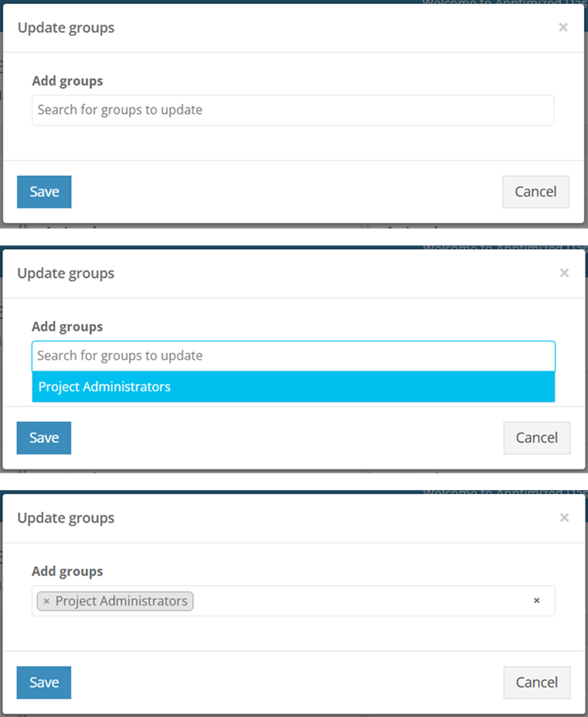Cancel the dialog with Project Administrators tag added

click(537, 683)
